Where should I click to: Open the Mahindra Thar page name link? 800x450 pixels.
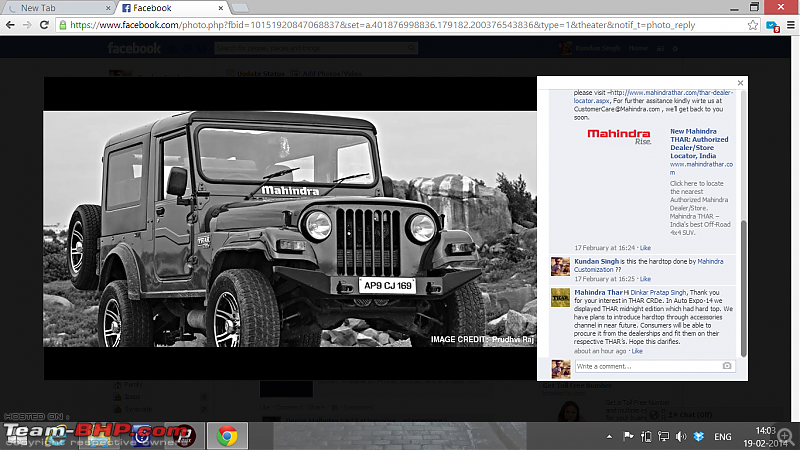(598, 292)
